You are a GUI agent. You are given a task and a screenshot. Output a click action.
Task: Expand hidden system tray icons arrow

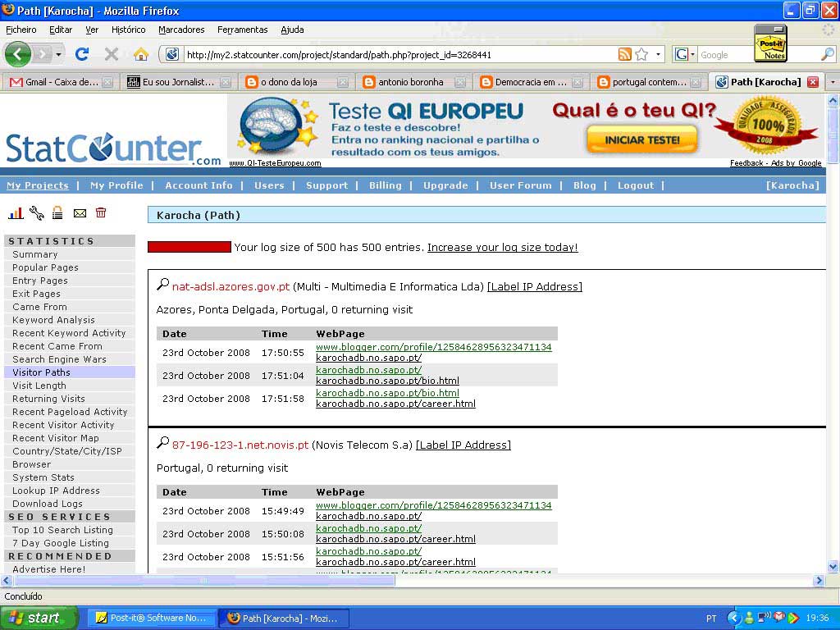[734, 619]
